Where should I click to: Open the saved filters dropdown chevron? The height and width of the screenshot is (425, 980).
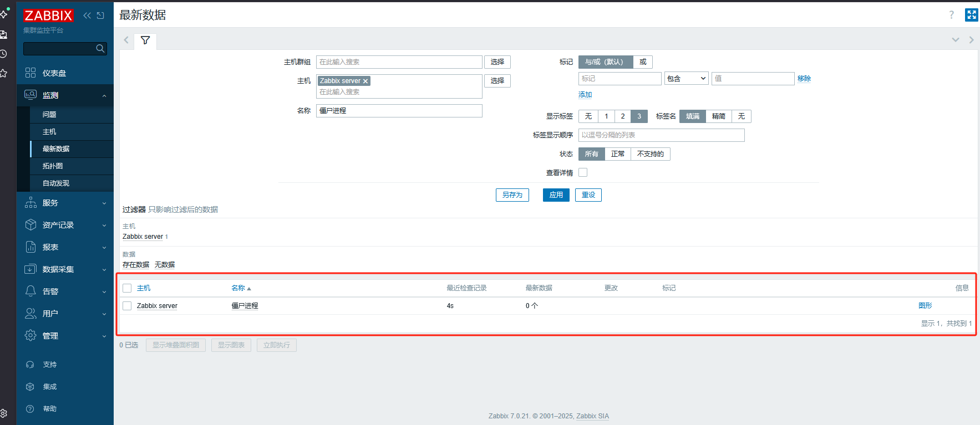click(956, 40)
